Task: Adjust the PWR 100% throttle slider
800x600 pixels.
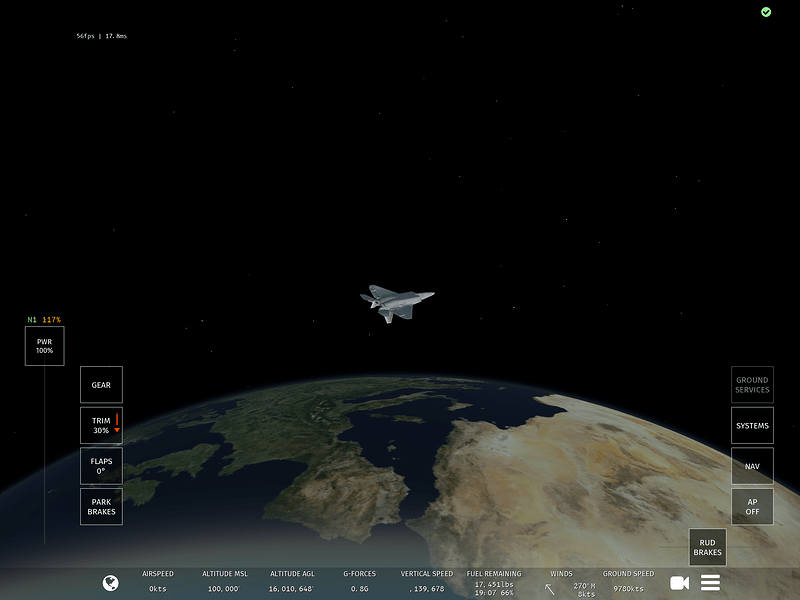Action: pos(44,346)
